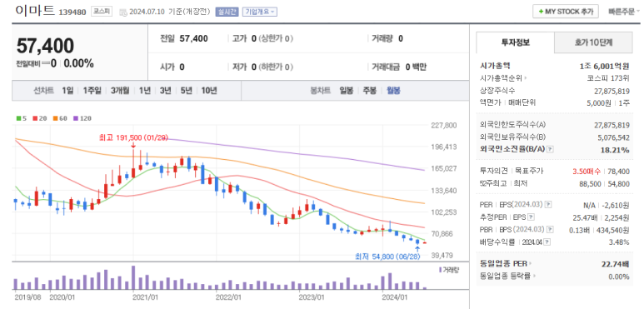Select the 1일 line chart period
The width and height of the screenshot is (644, 309).
(67, 91)
